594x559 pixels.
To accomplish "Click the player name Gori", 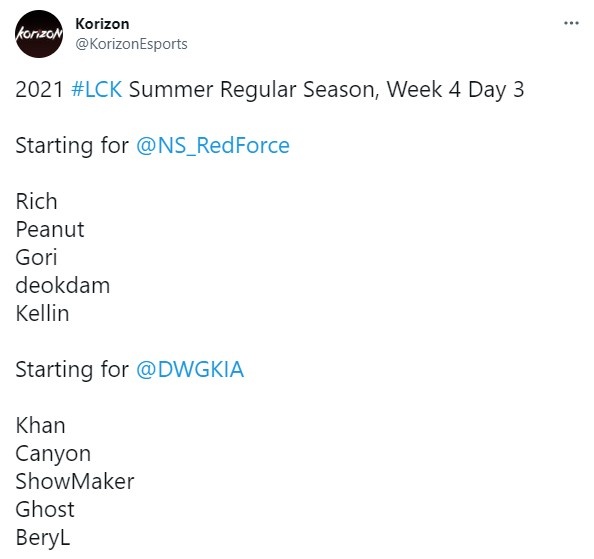I will pyautogui.click(x=36, y=258).
